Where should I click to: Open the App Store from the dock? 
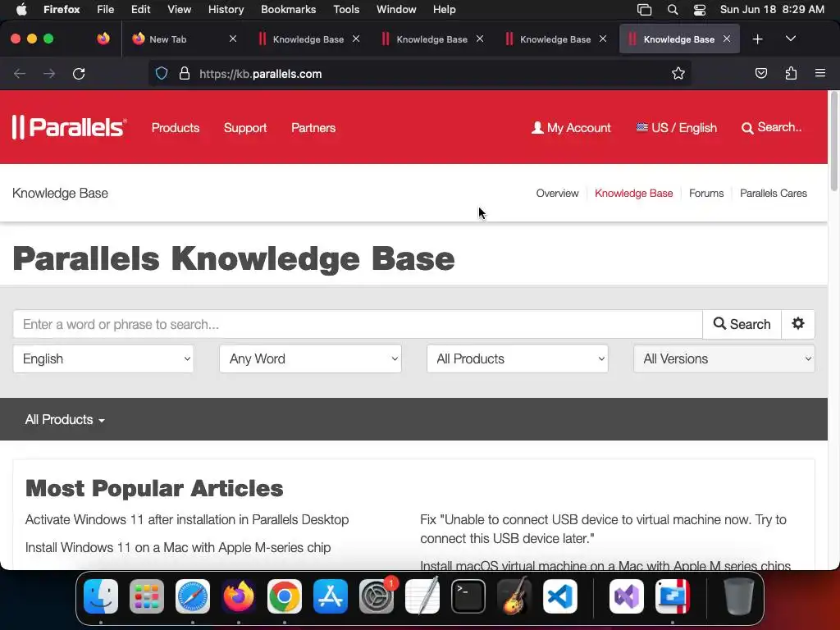click(x=331, y=596)
